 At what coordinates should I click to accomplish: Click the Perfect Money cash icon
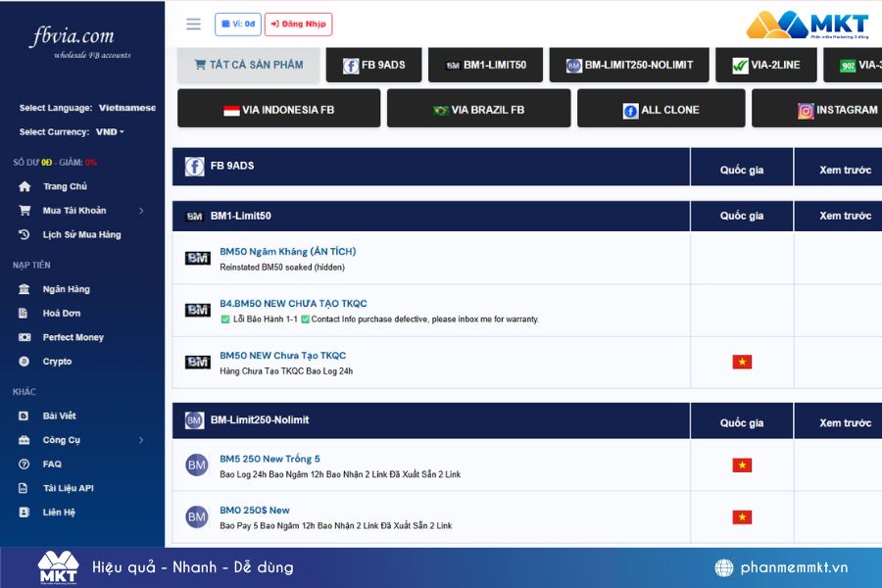(x=24, y=337)
